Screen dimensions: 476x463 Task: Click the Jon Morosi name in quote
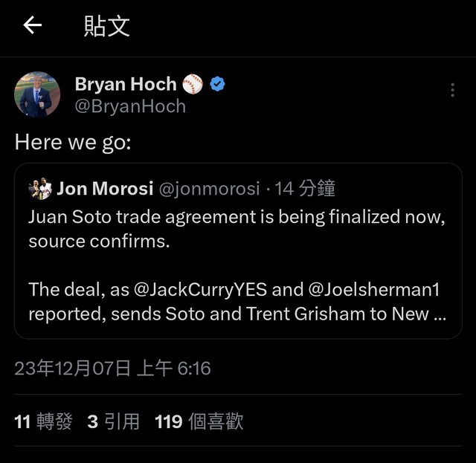pos(105,189)
